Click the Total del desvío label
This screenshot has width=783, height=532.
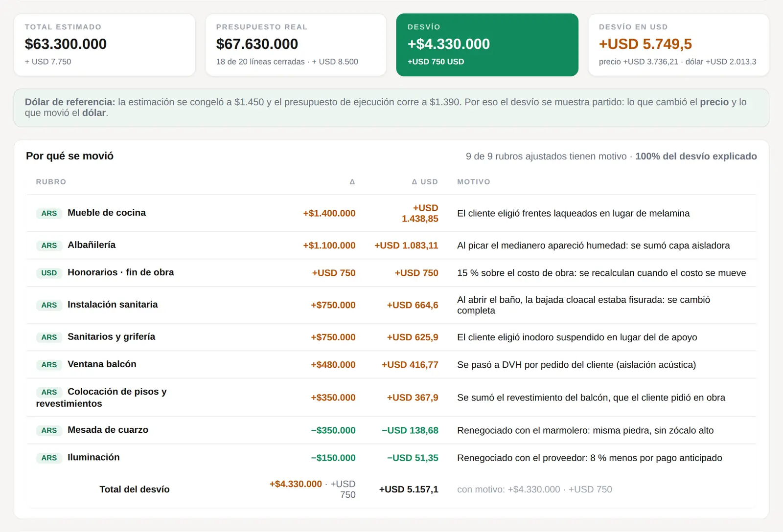[x=135, y=489]
